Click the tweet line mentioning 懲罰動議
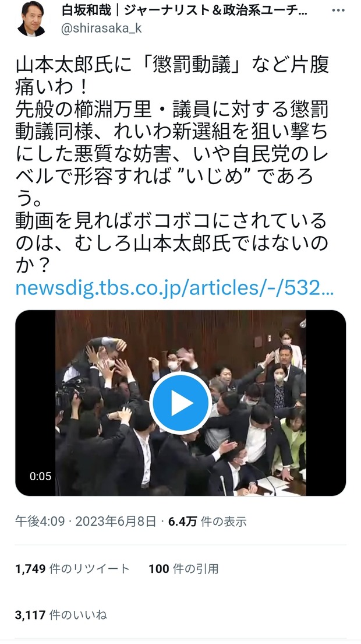This screenshot has height=644, width=361. click(172, 66)
